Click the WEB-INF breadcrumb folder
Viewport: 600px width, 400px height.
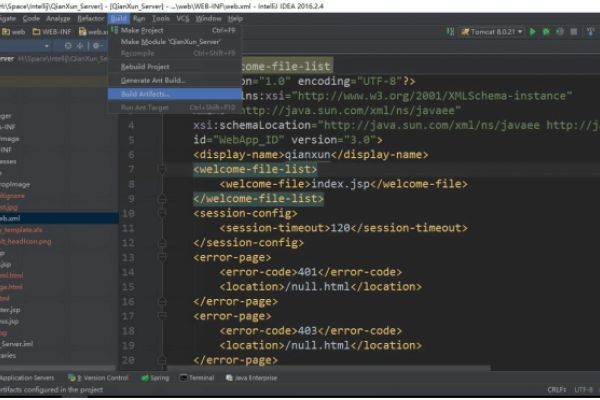pos(53,32)
